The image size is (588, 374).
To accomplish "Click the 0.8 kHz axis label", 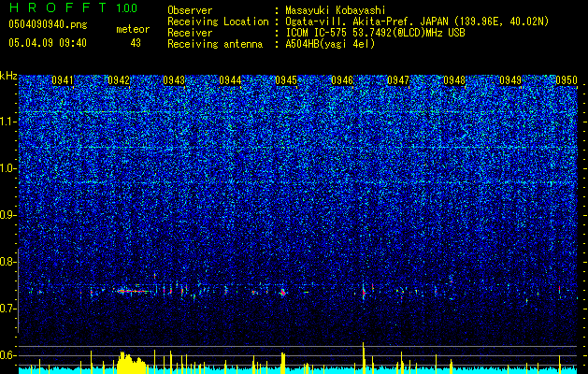I will (x=7, y=262).
